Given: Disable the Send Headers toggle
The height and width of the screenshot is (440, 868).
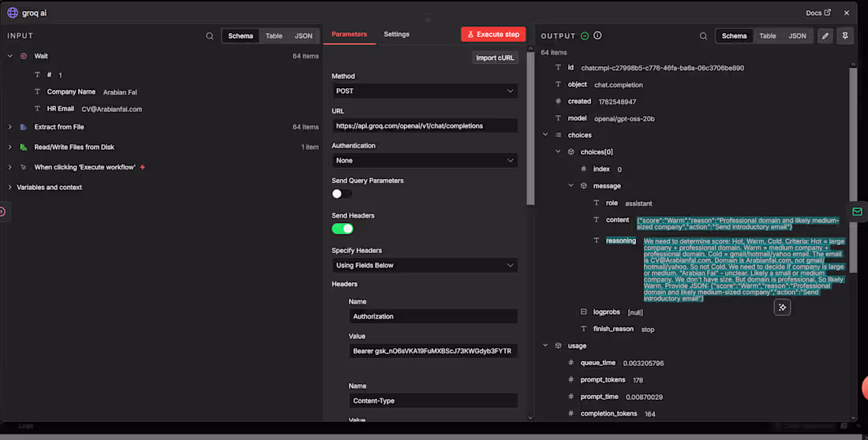Looking at the screenshot, I should (342, 229).
